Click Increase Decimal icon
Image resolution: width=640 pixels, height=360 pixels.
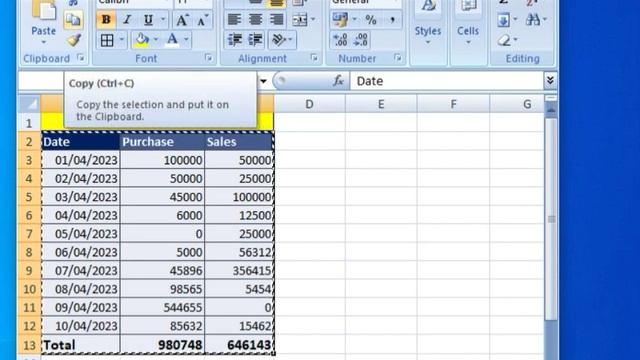pyautogui.click(x=340, y=40)
